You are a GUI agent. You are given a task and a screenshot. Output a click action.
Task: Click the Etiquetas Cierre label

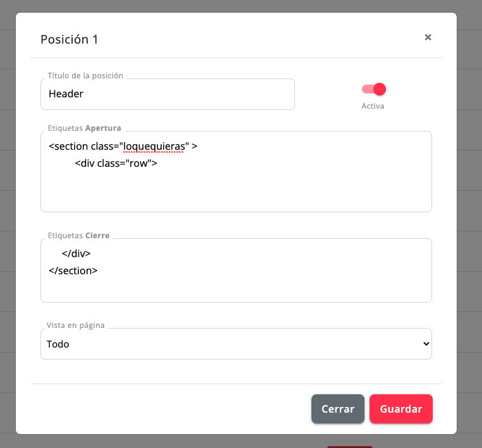point(79,236)
